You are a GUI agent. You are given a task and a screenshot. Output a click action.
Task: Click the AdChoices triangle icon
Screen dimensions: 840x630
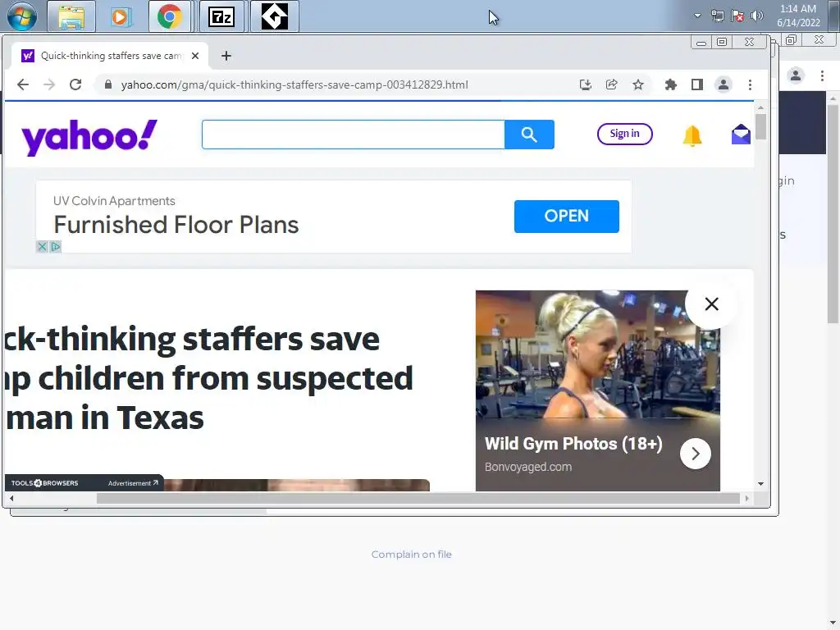click(55, 246)
